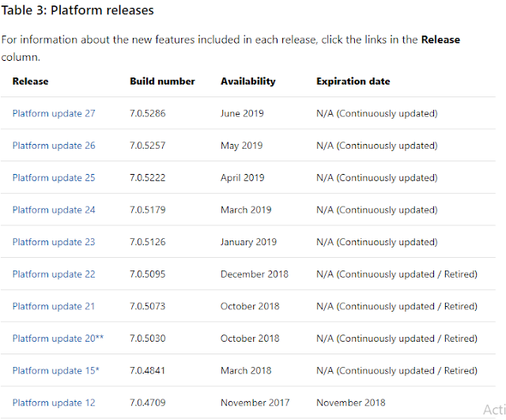Image resolution: width=506 pixels, height=420 pixels.
Task: Open the Platform update 22 link
Action: [x=54, y=274]
